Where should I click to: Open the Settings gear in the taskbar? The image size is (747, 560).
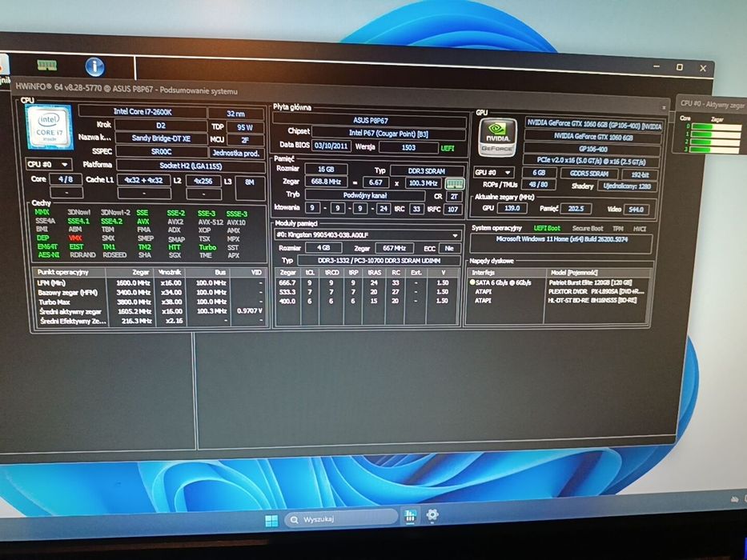[432, 514]
